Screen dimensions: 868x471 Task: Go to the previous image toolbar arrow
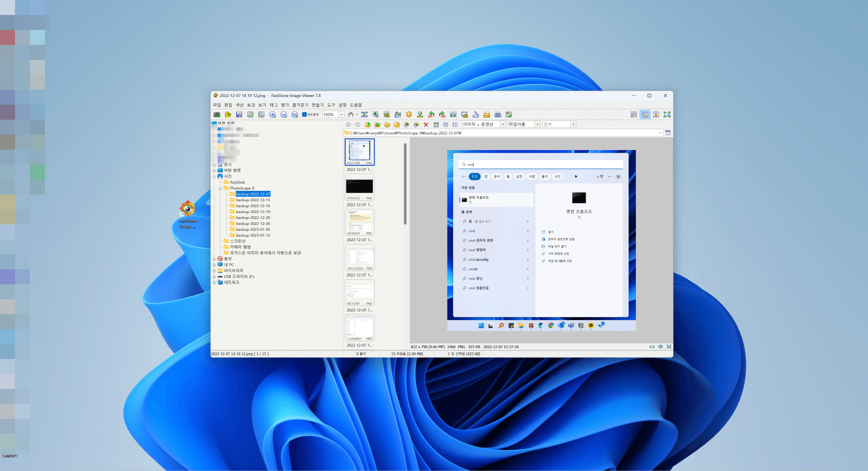click(x=250, y=115)
